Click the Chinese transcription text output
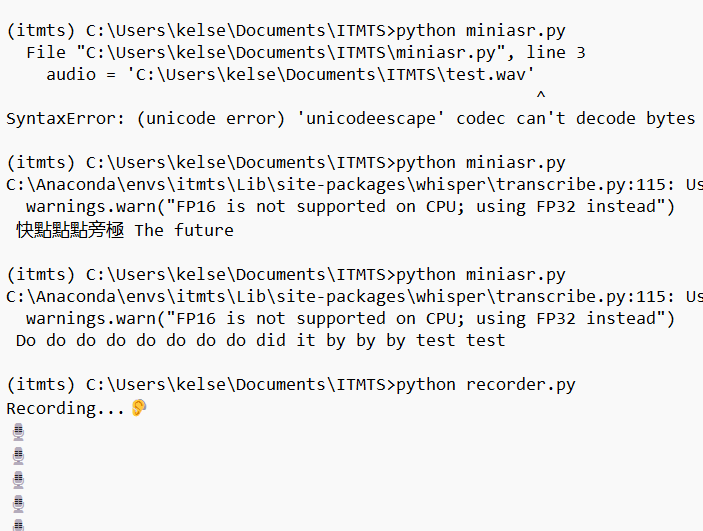Viewport: 703px width, 531px height. [x=70, y=230]
